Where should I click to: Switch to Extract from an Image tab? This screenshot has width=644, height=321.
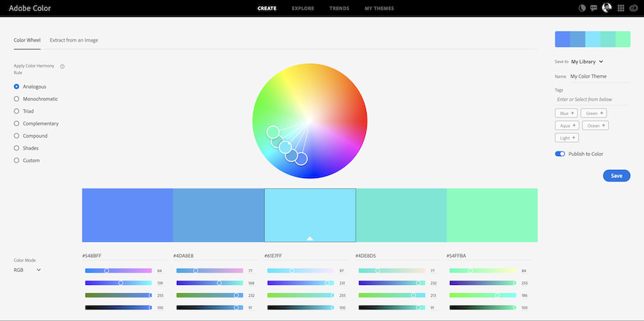[x=74, y=40]
